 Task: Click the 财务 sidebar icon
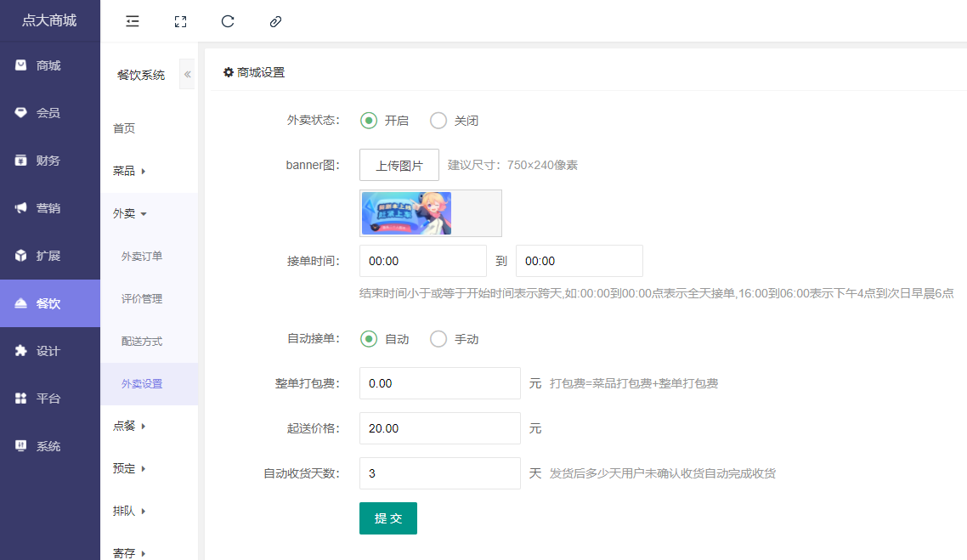coord(21,161)
